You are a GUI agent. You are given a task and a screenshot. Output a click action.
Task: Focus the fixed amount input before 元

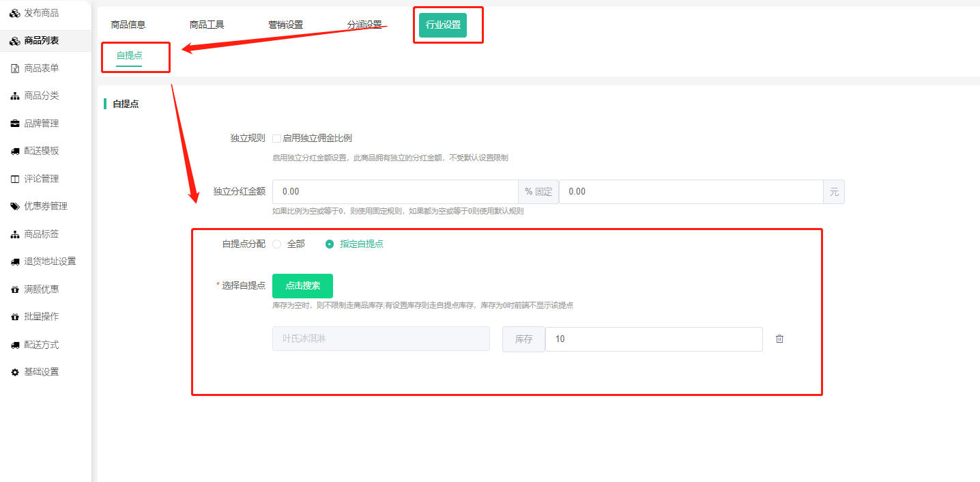[691, 192]
